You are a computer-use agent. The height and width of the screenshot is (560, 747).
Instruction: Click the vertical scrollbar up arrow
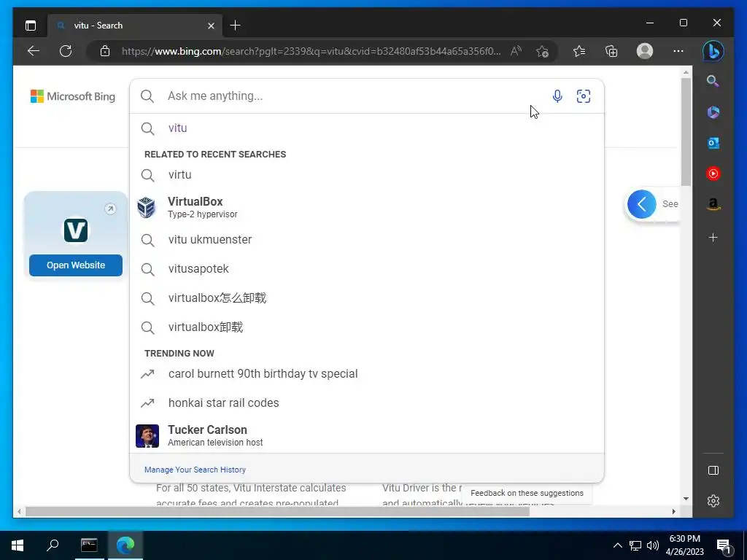pyautogui.click(x=686, y=72)
